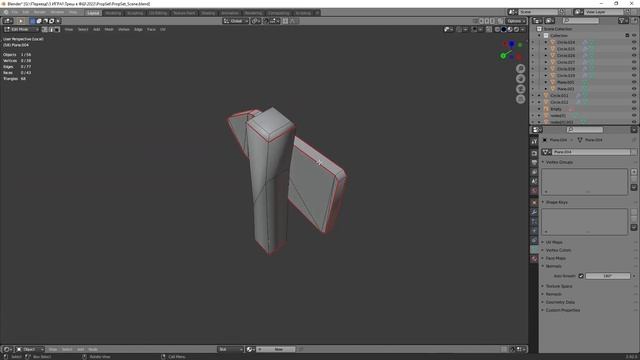640x360 pixels.
Task: Open the Blender logo menu
Action: coord(6,13)
